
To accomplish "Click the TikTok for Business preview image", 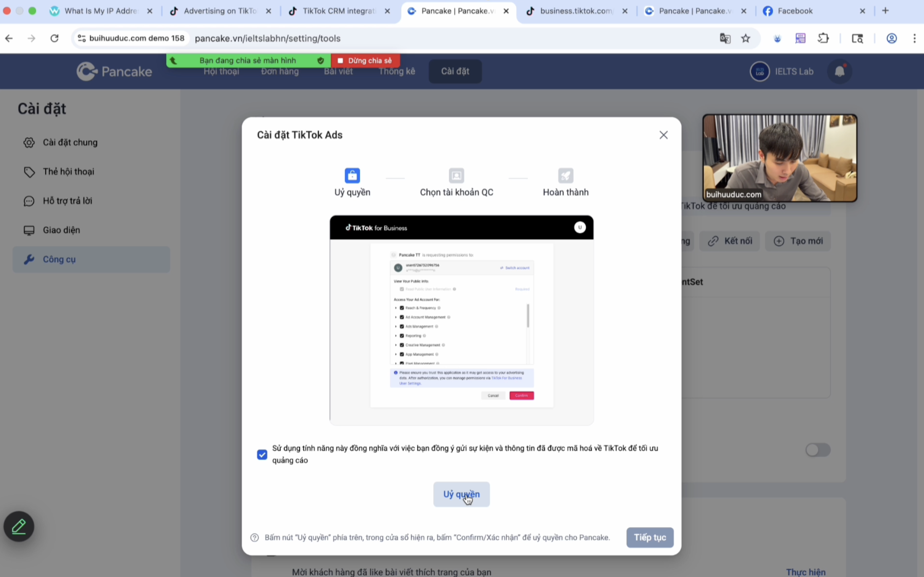I will point(461,320).
